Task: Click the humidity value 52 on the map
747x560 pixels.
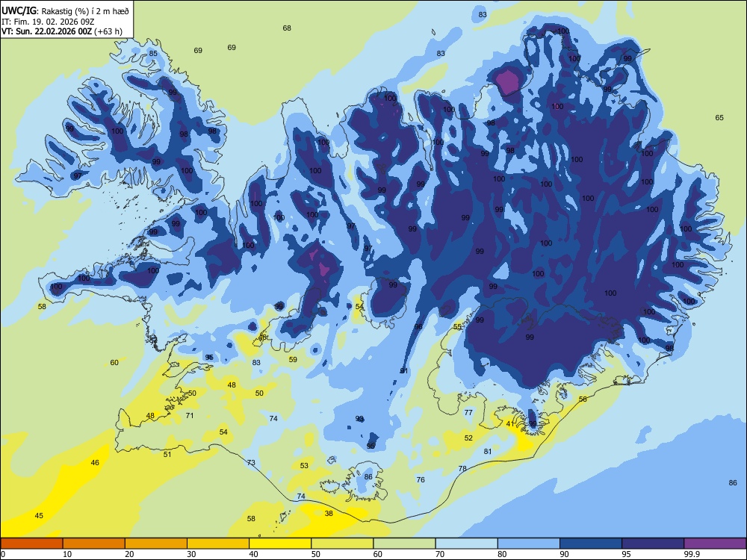Action: (x=468, y=438)
